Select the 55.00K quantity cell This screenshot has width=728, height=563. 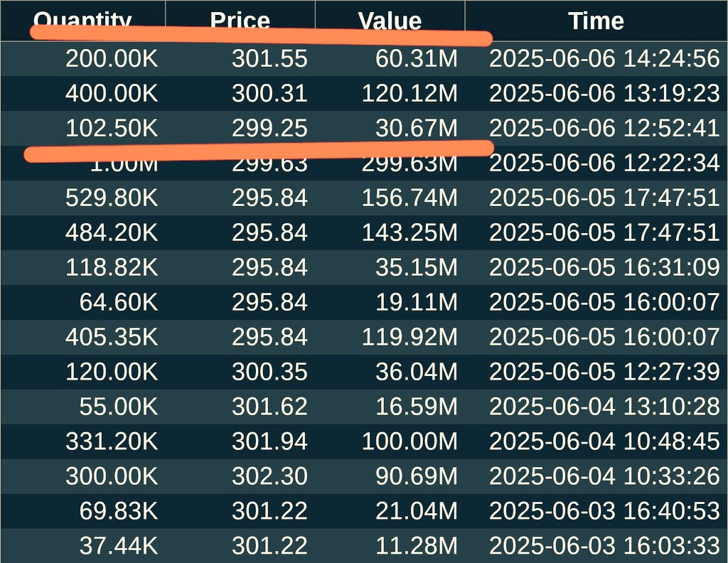pyautogui.click(x=119, y=407)
